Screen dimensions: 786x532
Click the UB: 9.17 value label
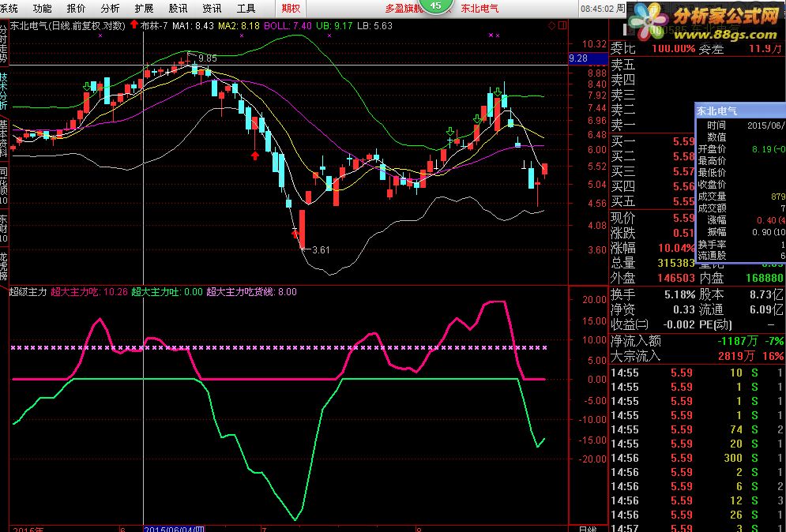(x=334, y=25)
